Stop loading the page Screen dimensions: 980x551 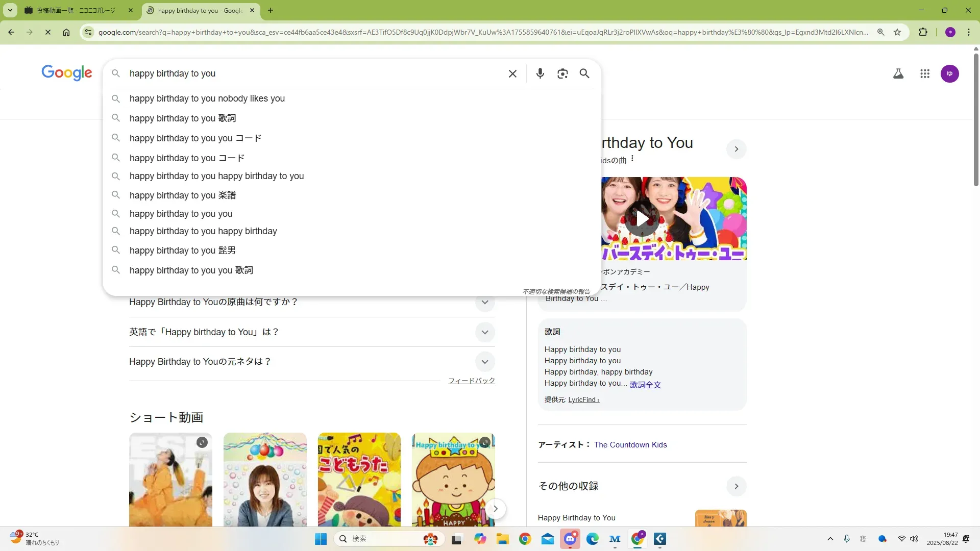click(x=47, y=32)
